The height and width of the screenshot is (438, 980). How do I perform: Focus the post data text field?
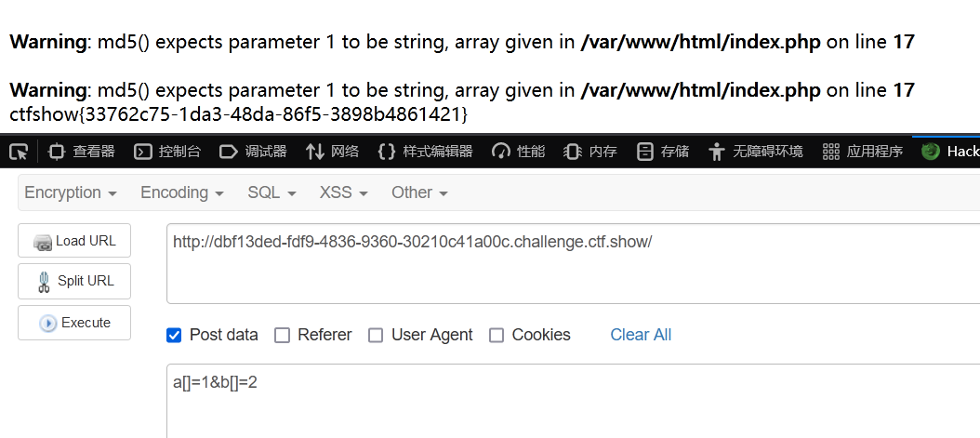[573, 401]
